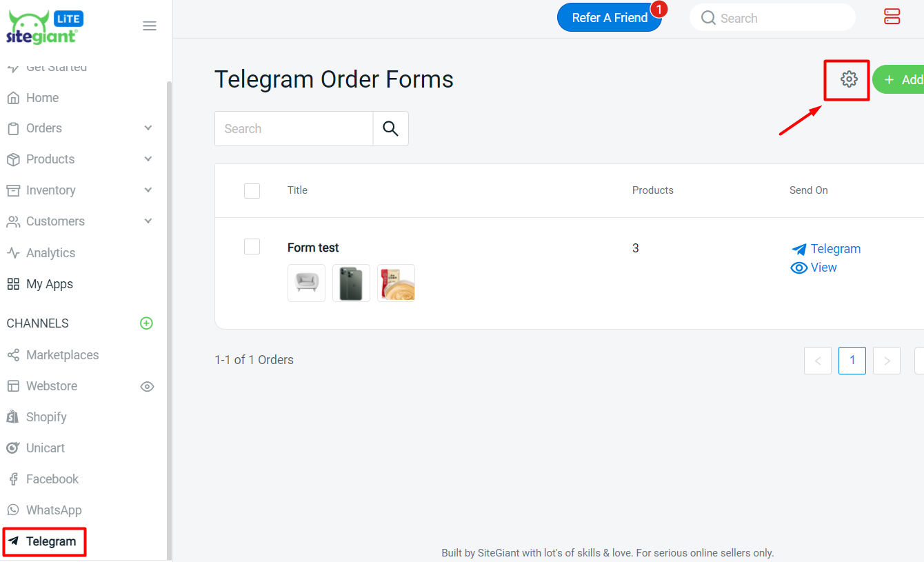Viewport: 924px width, 562px height.
Task: Click the magnifier search button
Action: coord(390,128)
